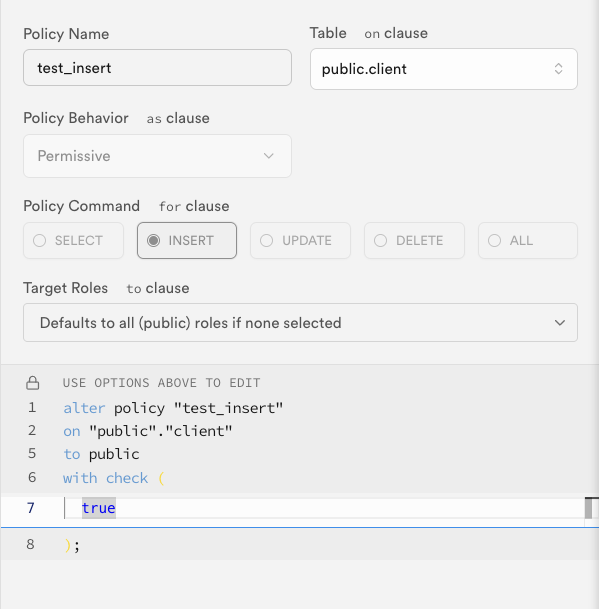
Task: Click the 'on clause' label beside Table
Action: pos(396,33)
